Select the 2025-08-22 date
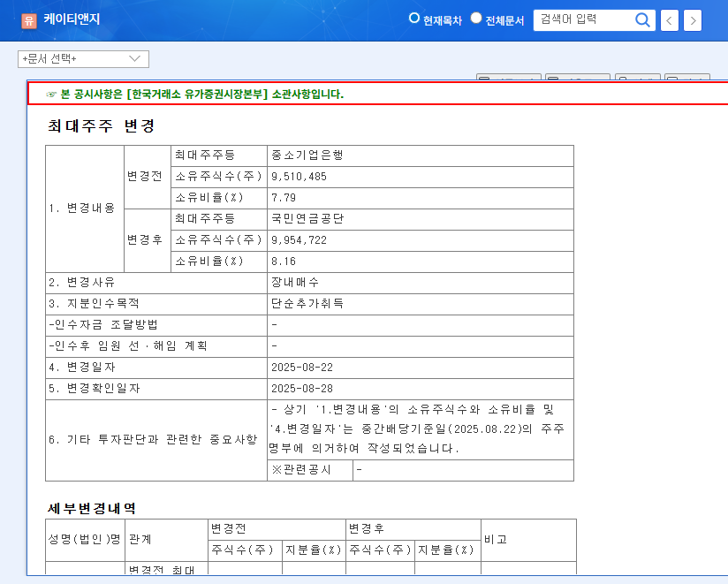Viewport: 728px width, 584px height. coord(302,368)
